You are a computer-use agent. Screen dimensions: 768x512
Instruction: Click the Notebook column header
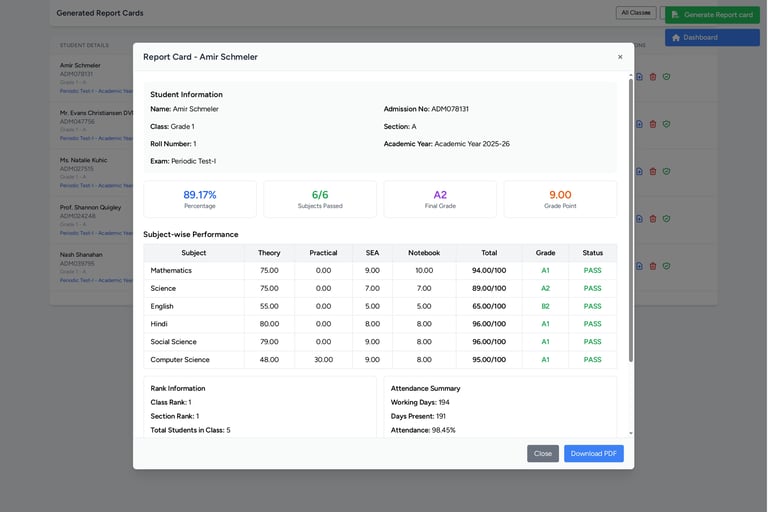[x=424, y=253]
